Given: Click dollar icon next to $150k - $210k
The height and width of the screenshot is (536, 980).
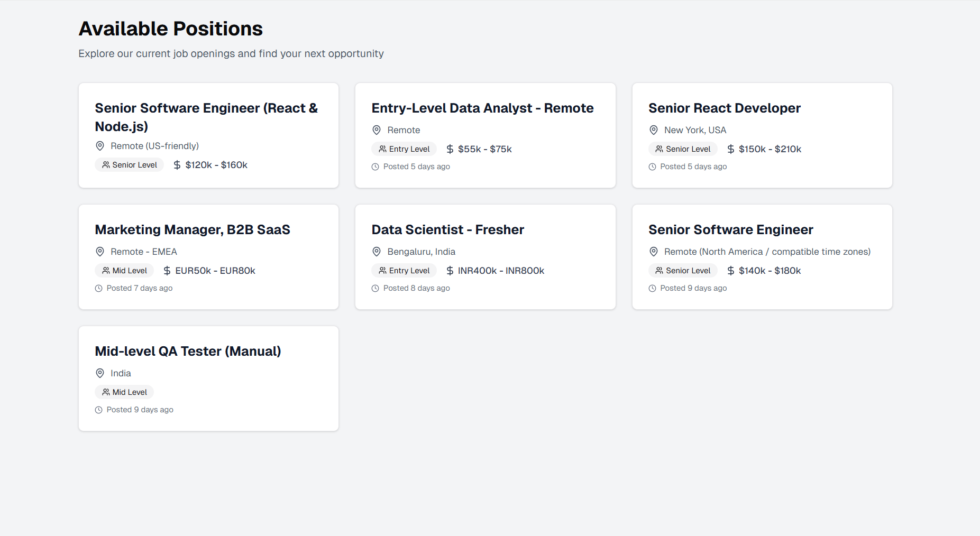Looking at the screenshot, I should [731, 149].
